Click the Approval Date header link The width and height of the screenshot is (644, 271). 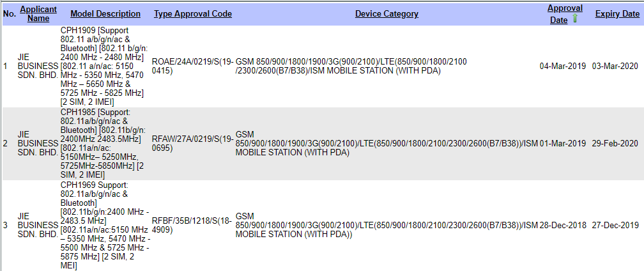564,9
